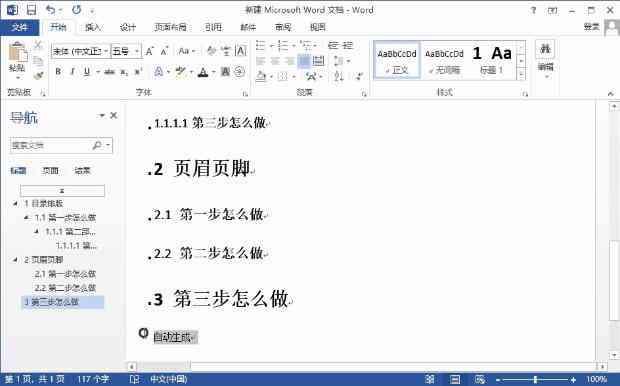Open the font size (五号) dropdown
Screen dimensions: 620x386
point(137,51)
